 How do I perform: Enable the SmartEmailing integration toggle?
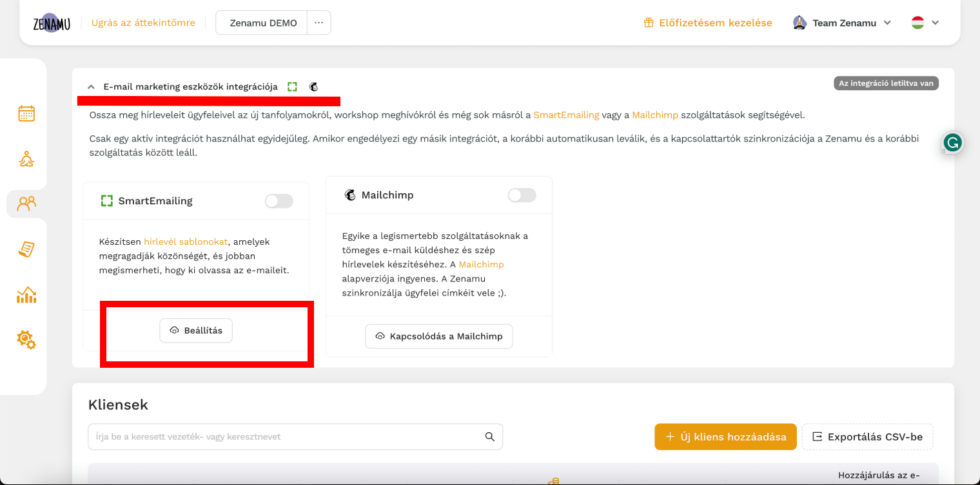coord(279,201)
